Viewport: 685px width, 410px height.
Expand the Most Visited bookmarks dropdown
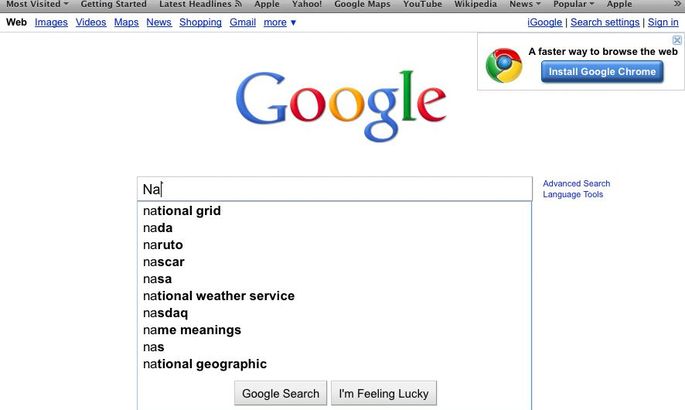pos(37,4)
